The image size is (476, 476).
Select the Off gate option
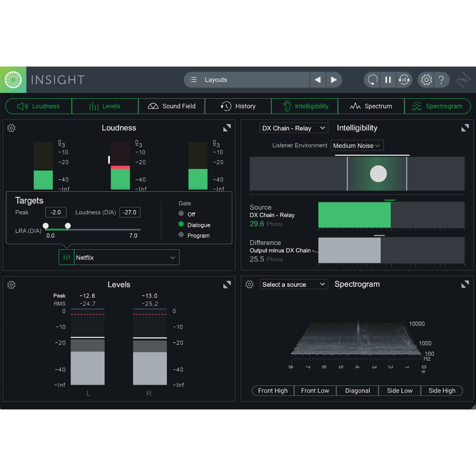(181, 213)
